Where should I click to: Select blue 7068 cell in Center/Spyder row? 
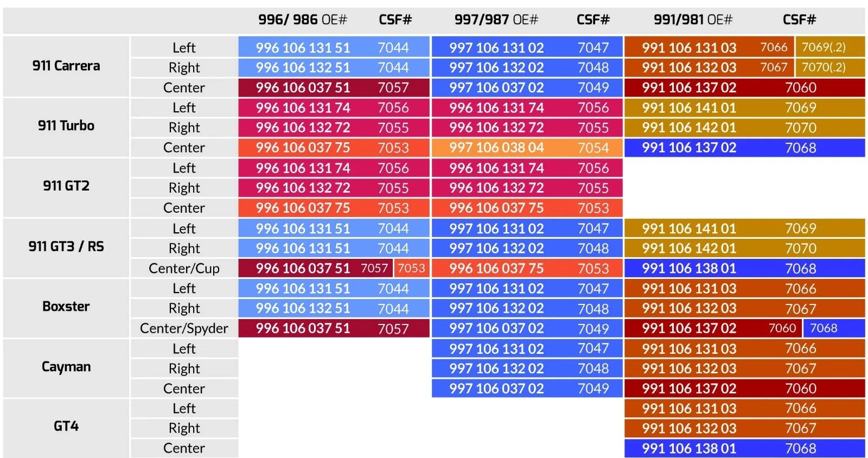(x=824, y=328)
